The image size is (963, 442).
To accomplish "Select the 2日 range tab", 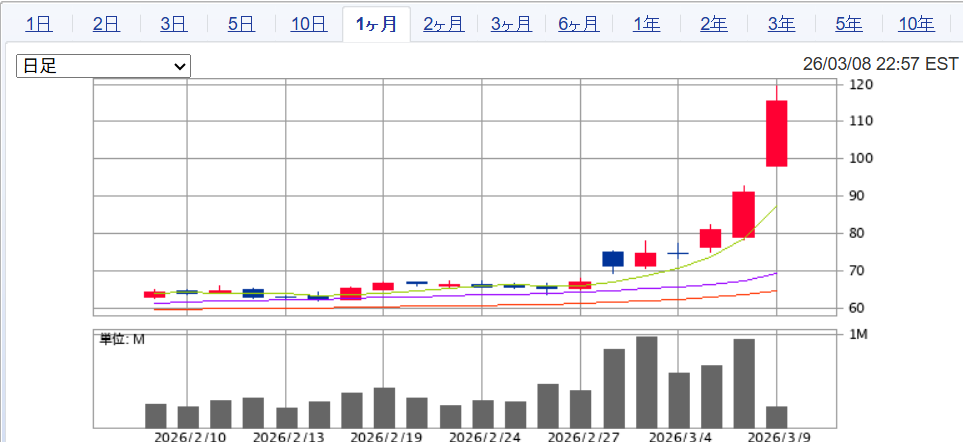I will [x=105, y=24].
